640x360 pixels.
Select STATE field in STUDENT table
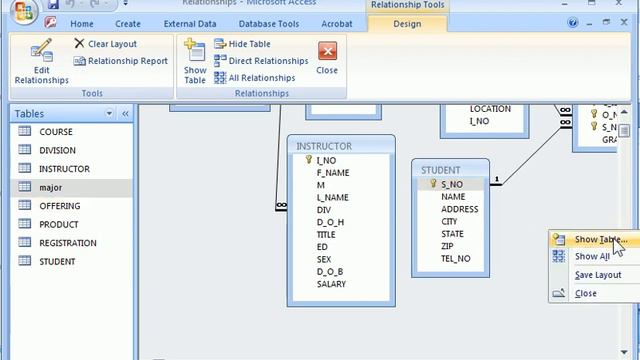click(x=451, y=234)
